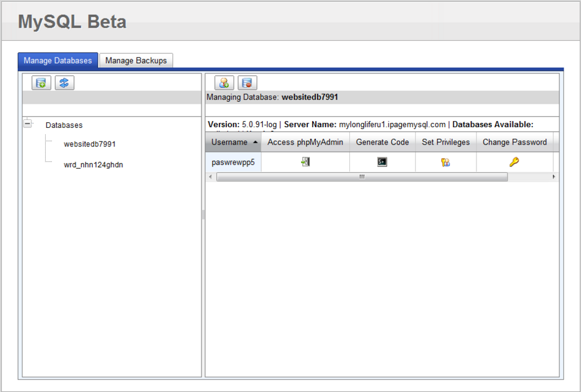Click the add new database icon
581x392 pixels.
point(41,83)
